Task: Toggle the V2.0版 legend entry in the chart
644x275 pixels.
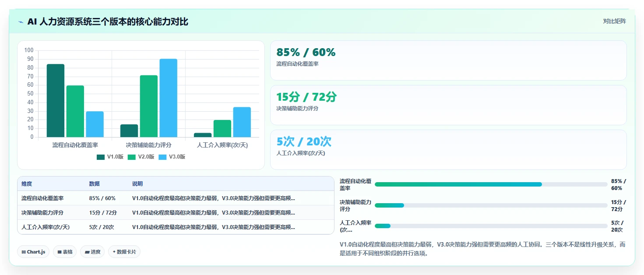Action: [141, 157]
